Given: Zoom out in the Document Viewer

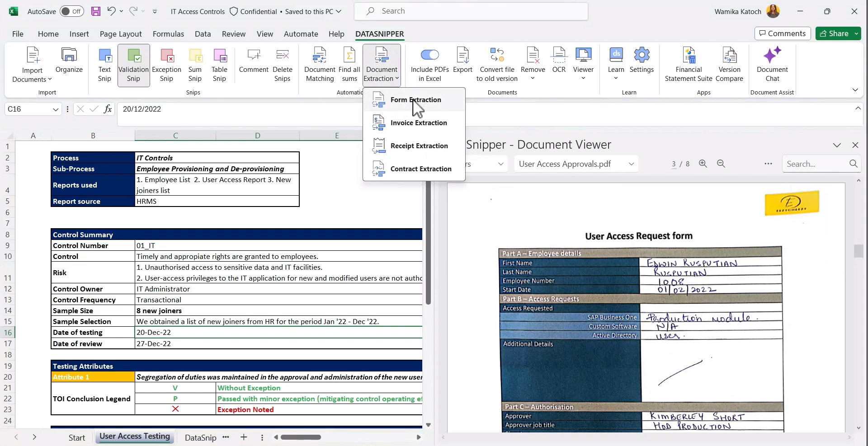Looking at the screenshot, I should (x=721, y=164).
